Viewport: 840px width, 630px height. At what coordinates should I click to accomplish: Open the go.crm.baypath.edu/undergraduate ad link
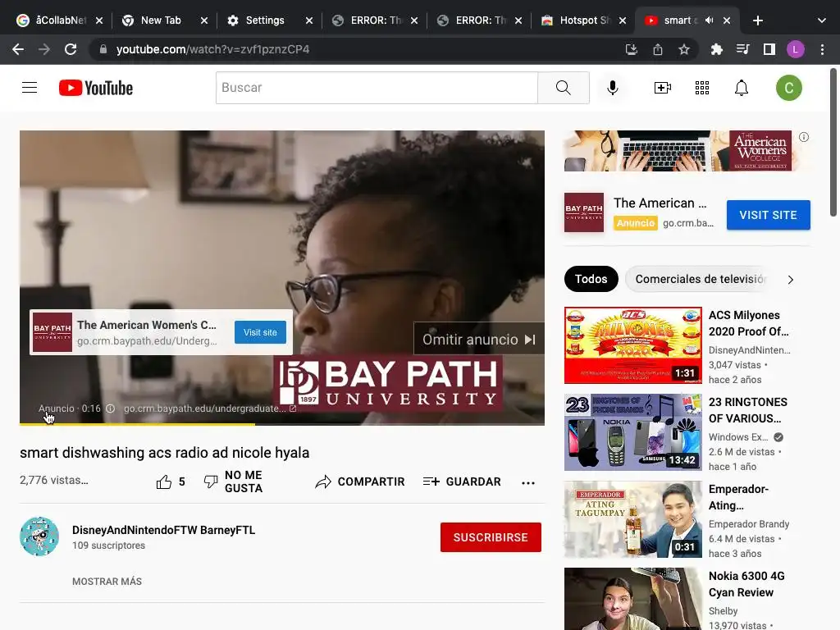pyautogui.click(x=209, y=409)
